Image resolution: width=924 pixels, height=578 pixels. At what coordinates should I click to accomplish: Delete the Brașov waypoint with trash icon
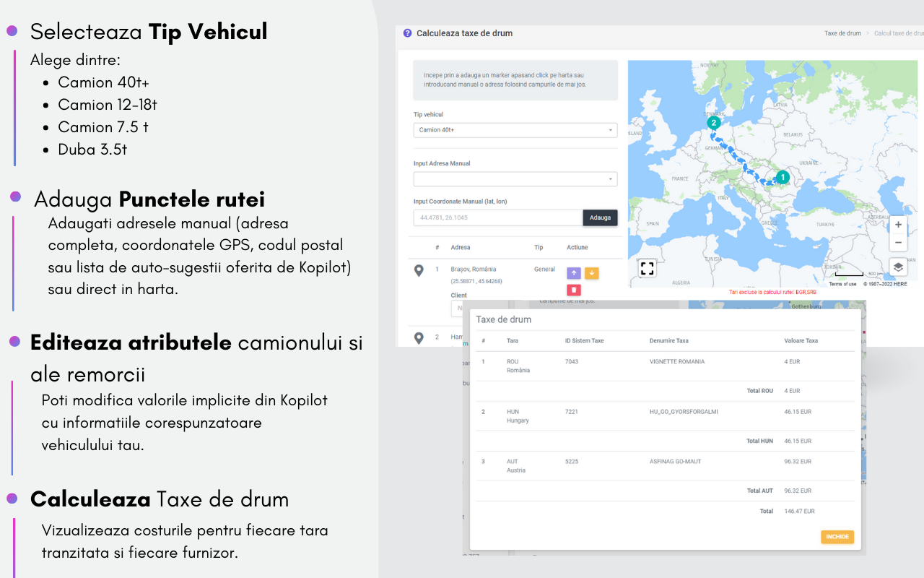(x=573, y=290)
